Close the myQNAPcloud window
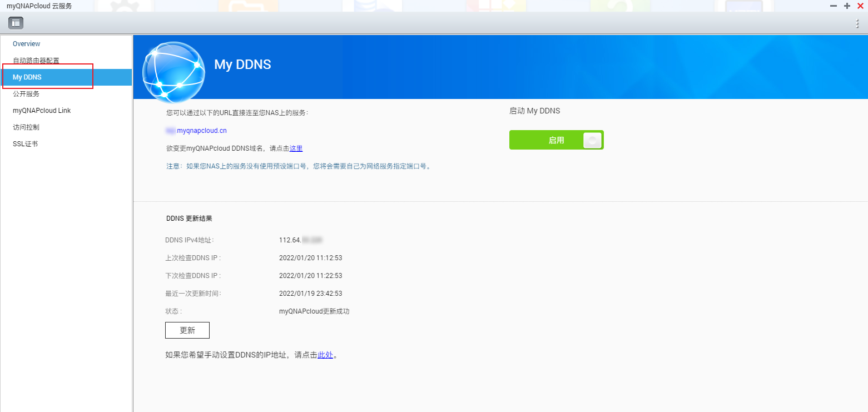Image resolution: width=868 pixels, height=412 pixels. [860, 6]
